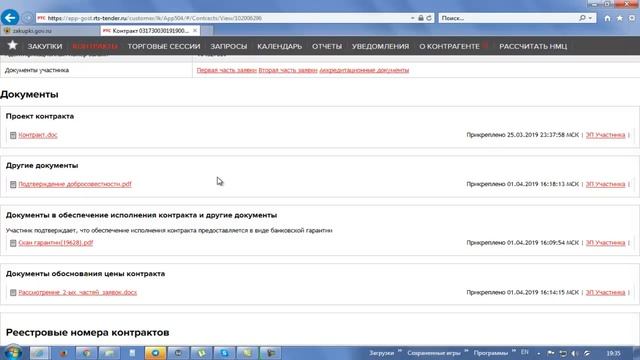Open ЭП Участника link for Подтверждение добросовестности.pdf
The image size is (640, 360).
605,184
